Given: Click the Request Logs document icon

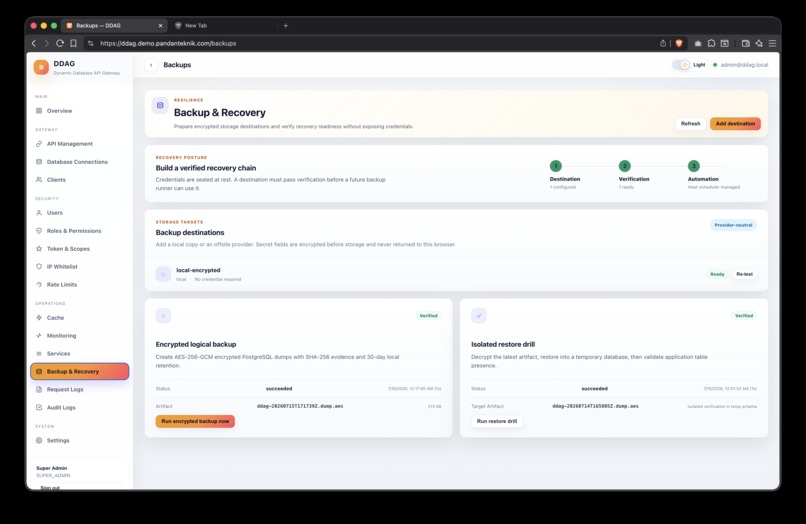Looking at the screenshot, I should point(39,390).
